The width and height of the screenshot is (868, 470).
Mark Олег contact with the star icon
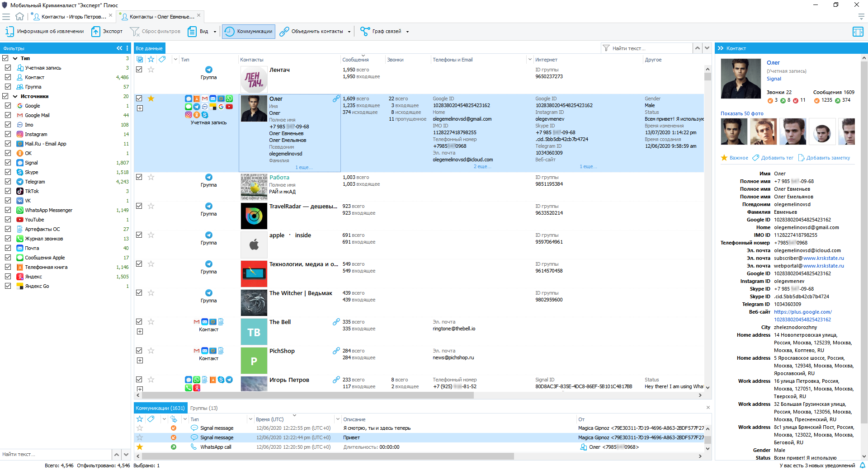(151, 99)
